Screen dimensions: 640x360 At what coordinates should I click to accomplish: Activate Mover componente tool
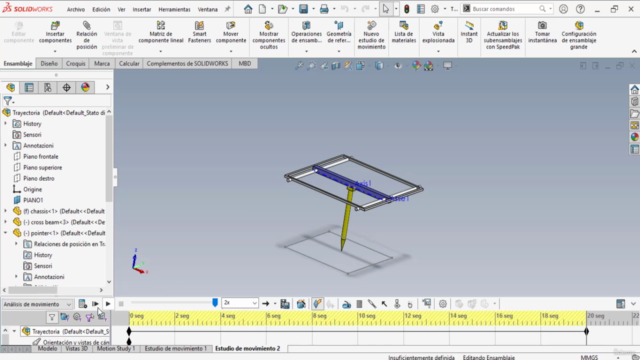click(231, 32)
